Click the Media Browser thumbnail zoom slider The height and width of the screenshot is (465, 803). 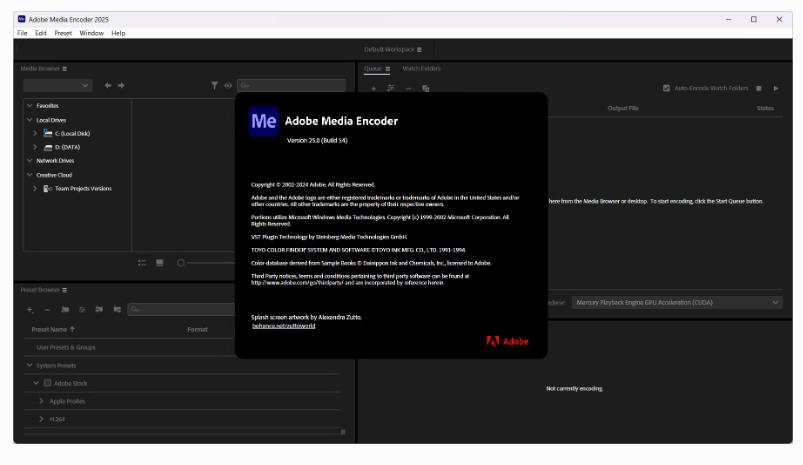181,263
